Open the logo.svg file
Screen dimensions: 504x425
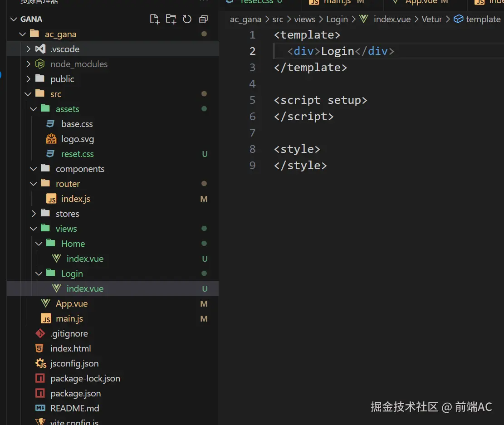[x=77, y=139]
